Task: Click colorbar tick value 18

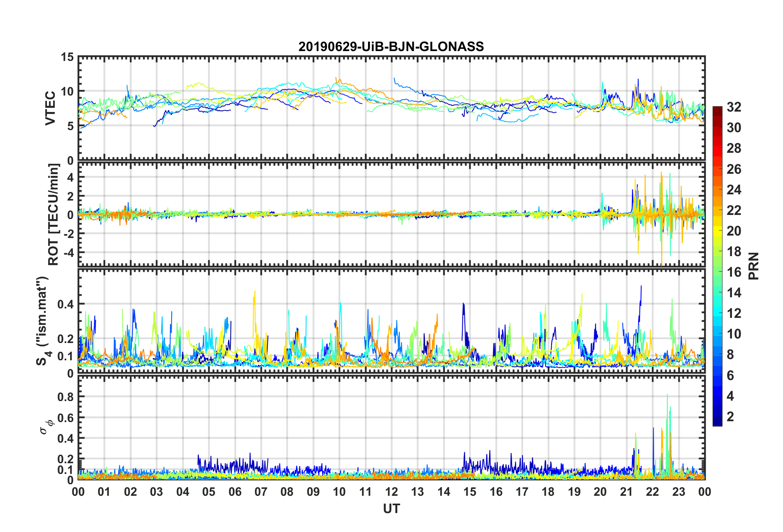Action: 734,251
